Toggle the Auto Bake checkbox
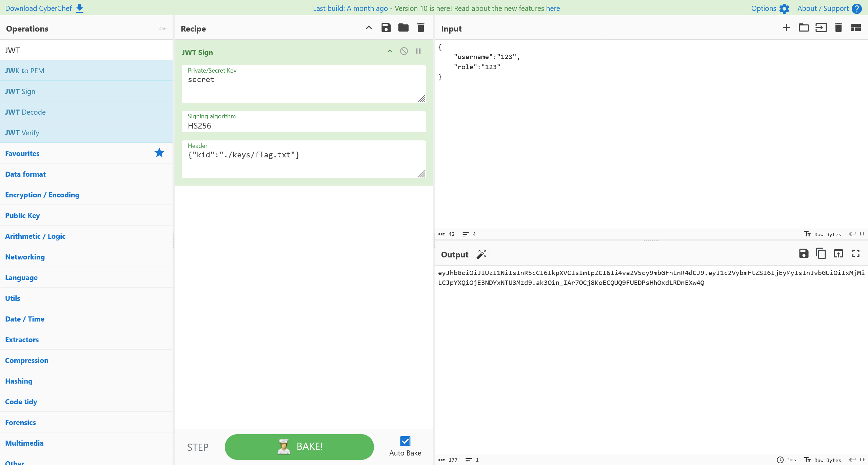Image resolution: width=868 pixels, height=465 pixels. click(x=405, y=441)
